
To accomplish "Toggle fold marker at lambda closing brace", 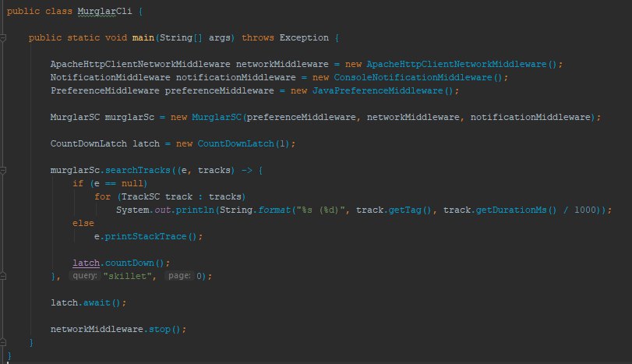I will 3,276.
